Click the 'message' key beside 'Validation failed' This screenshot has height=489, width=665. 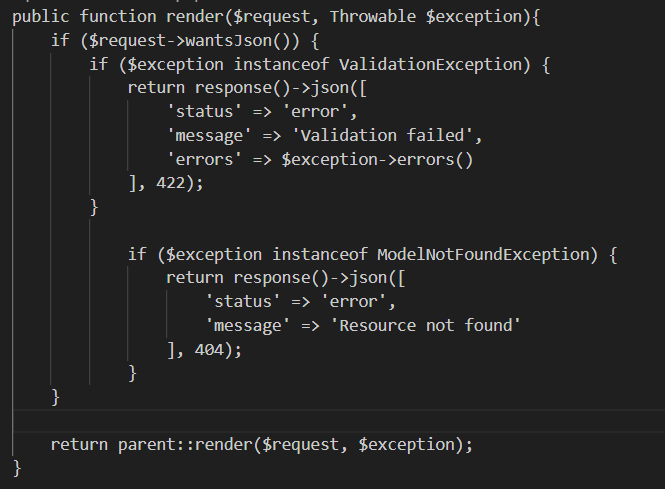tap(208, 133)
